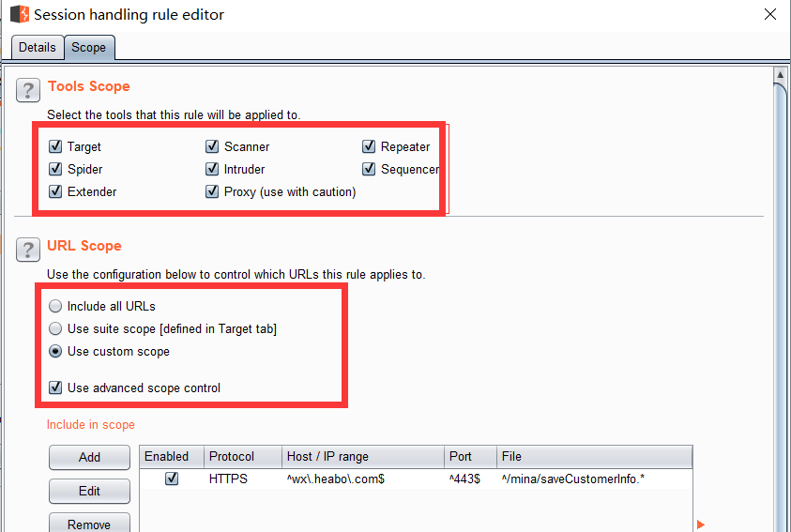This screenshot has width=791, height=532.
Task: Click the Tools Scope help icon
Action: 28,89
